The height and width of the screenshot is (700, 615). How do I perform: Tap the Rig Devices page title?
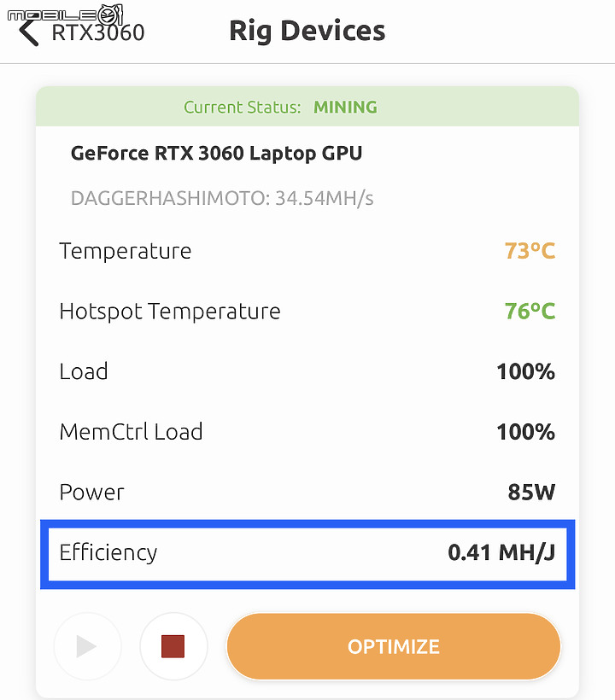pos(307,31)
